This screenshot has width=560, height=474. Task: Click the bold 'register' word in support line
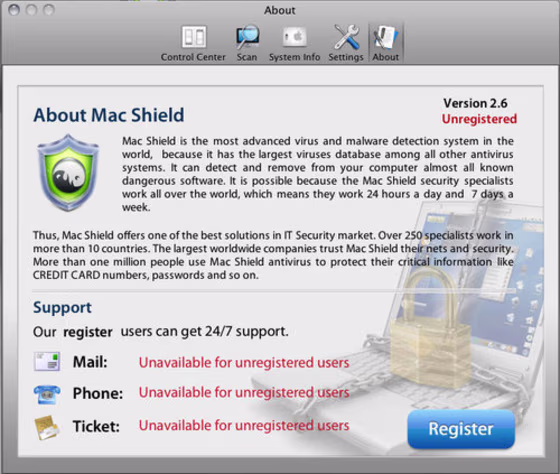pyautogui.click(x=88, y=332)
